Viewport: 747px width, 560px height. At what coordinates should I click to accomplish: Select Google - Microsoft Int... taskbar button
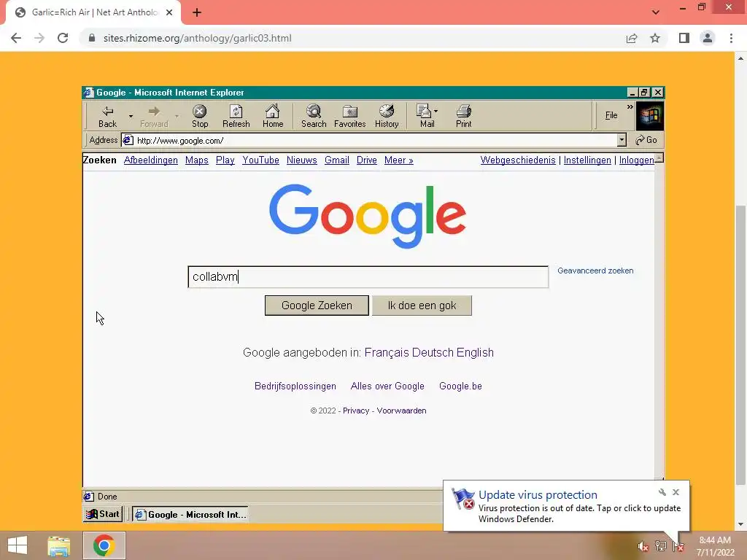[190, 514]
